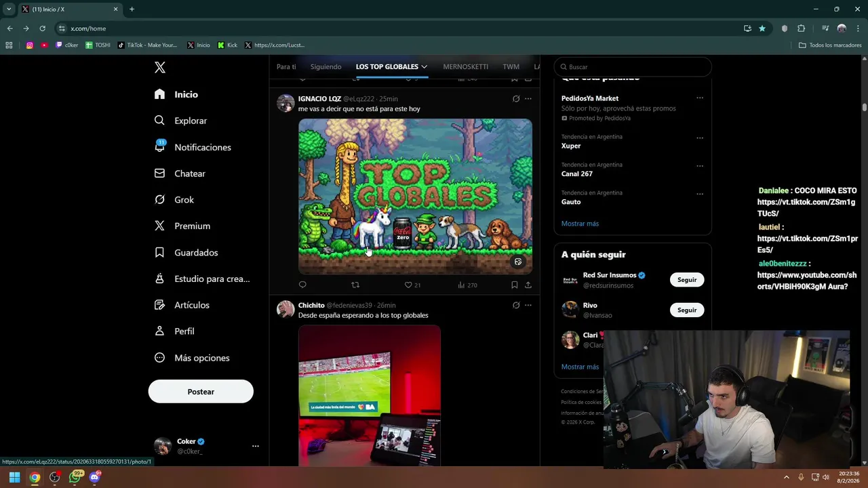Repost IGNACIO LQZ post
Viewport: 868px width, 488px height.
click(x=355, y=285)
